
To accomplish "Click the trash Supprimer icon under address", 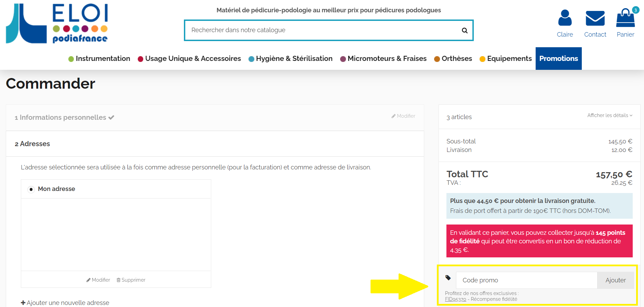I will coord(119,280).
